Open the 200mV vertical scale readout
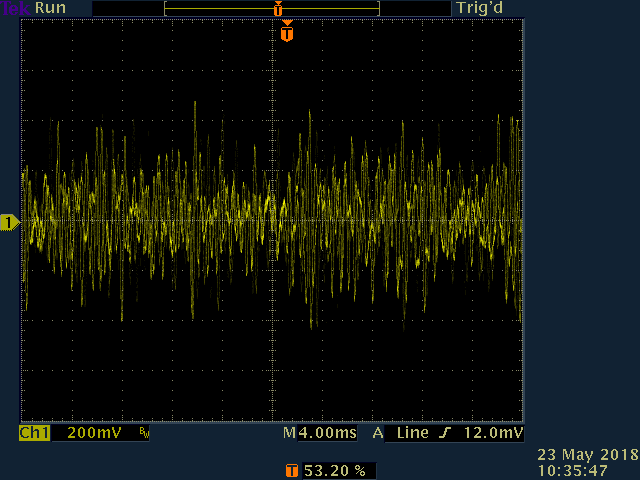Viewport: 640px width, 480px height. pos(94,433)
